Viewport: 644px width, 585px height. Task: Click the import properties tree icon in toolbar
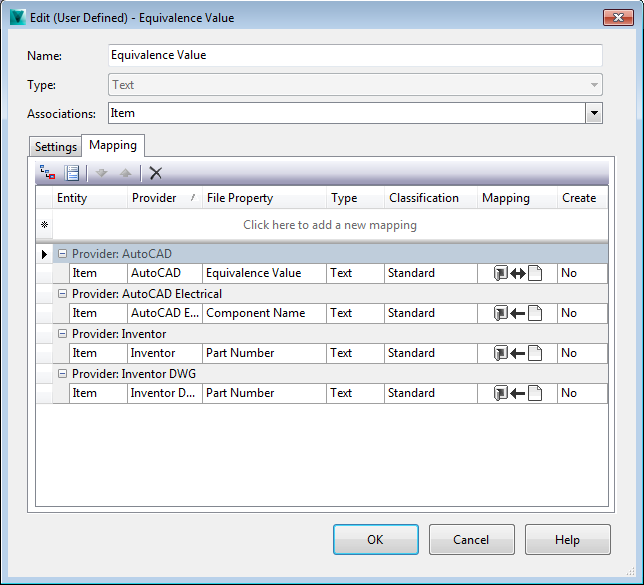47,173
